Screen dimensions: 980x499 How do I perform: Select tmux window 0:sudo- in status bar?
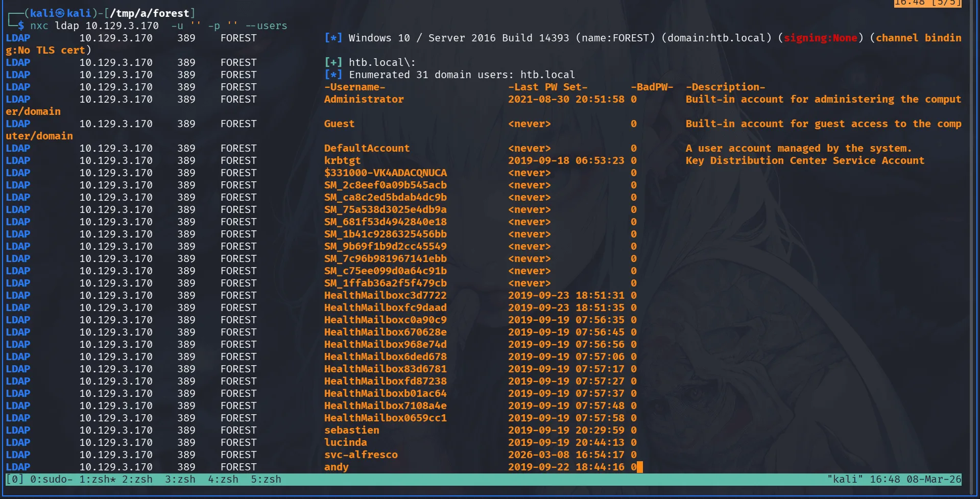pos(51,479)
